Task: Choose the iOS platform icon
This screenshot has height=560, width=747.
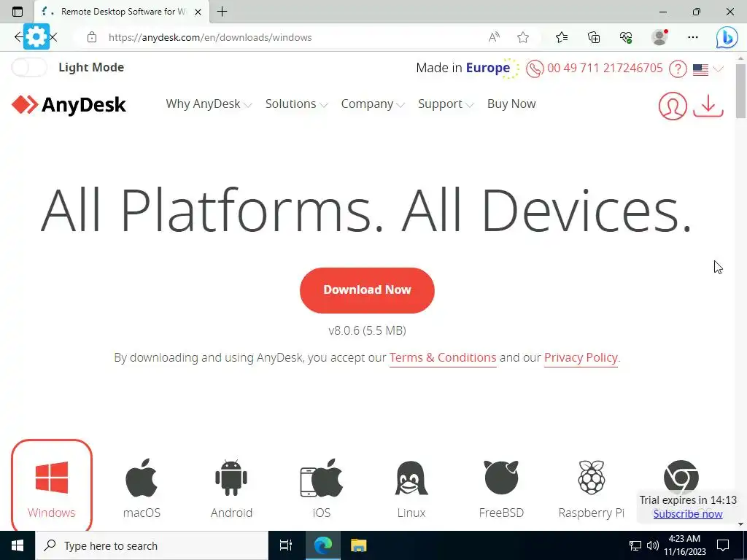Action: point(322,478)
